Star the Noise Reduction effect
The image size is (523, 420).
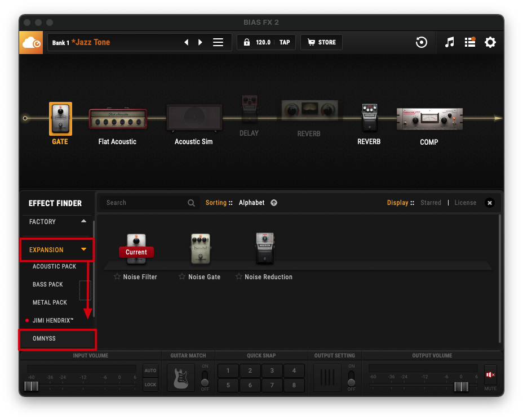239,276
